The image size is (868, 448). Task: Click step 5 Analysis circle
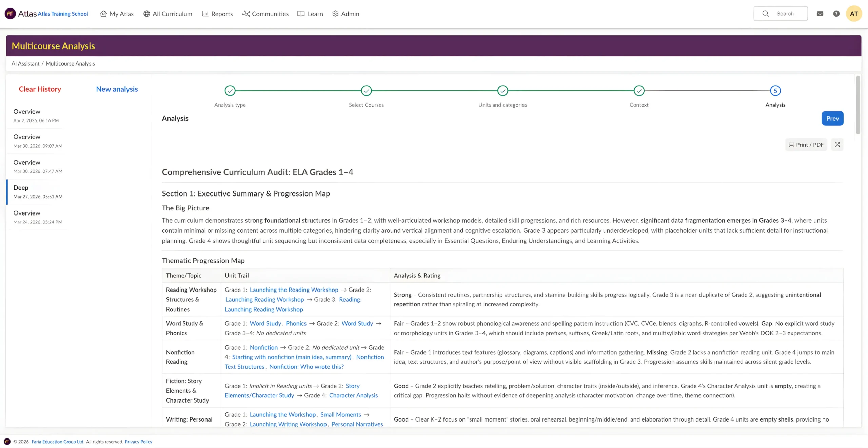pos(775,91)
